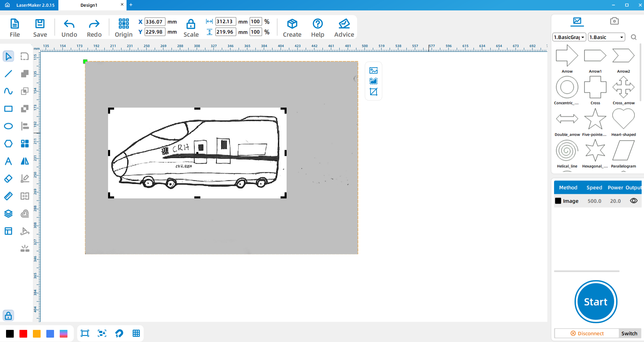Choose the Rectangle tool
This screenshot has height=342, width=644.
pyautogui.click(x=8, y=109)
